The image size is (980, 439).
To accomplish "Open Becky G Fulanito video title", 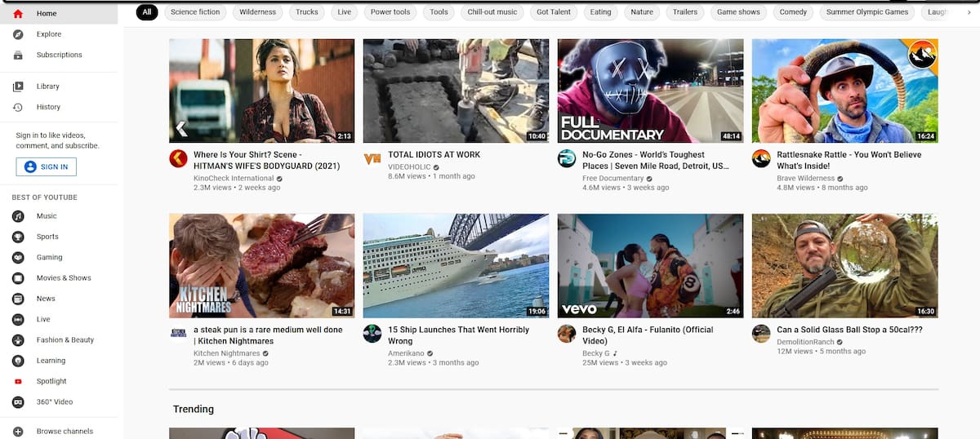I will 648,335.
